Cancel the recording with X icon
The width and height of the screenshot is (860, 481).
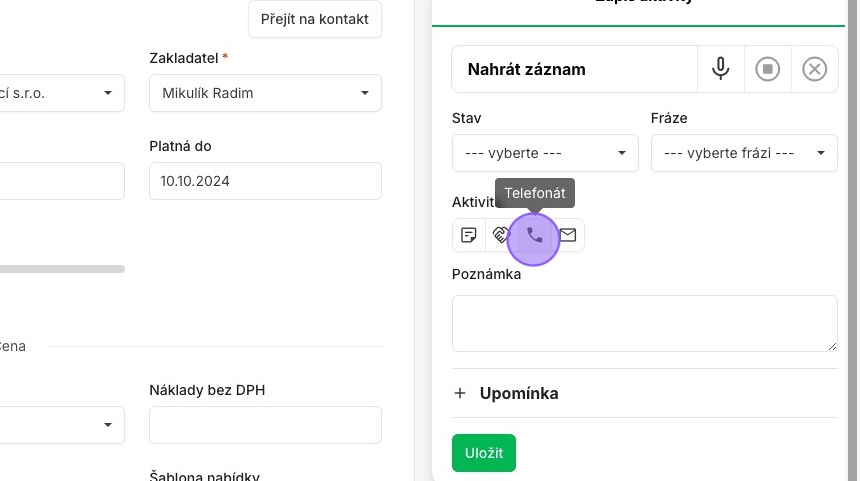coord(814,69)
